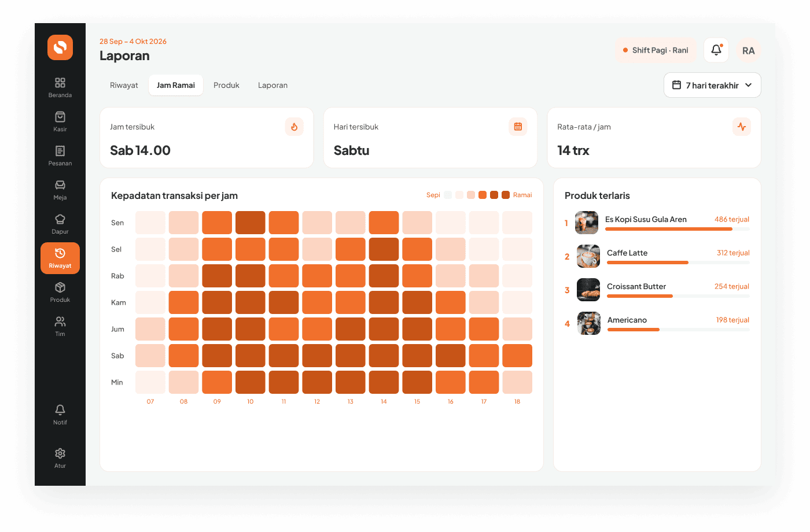Click the Jum row heatmap cell at 18
The height and width of the screenshot is (532, 810).
click(517, 329)
